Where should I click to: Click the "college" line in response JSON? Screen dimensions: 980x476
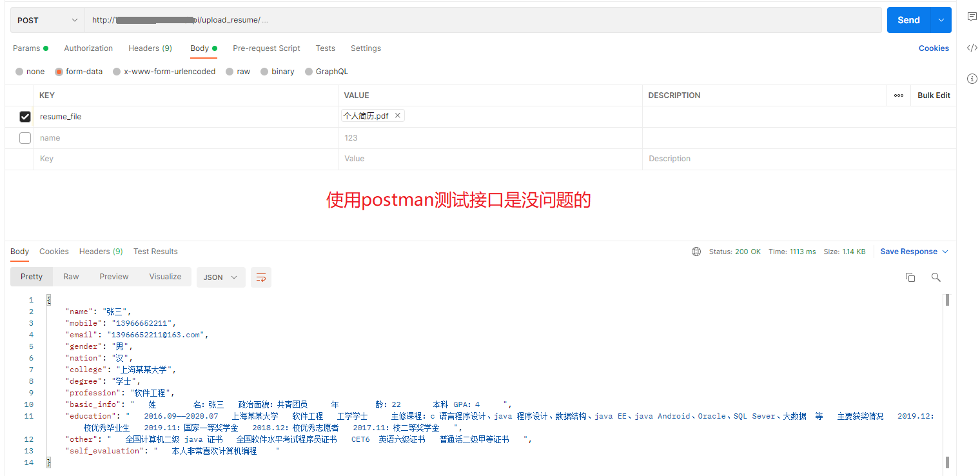tap(121, 370)
